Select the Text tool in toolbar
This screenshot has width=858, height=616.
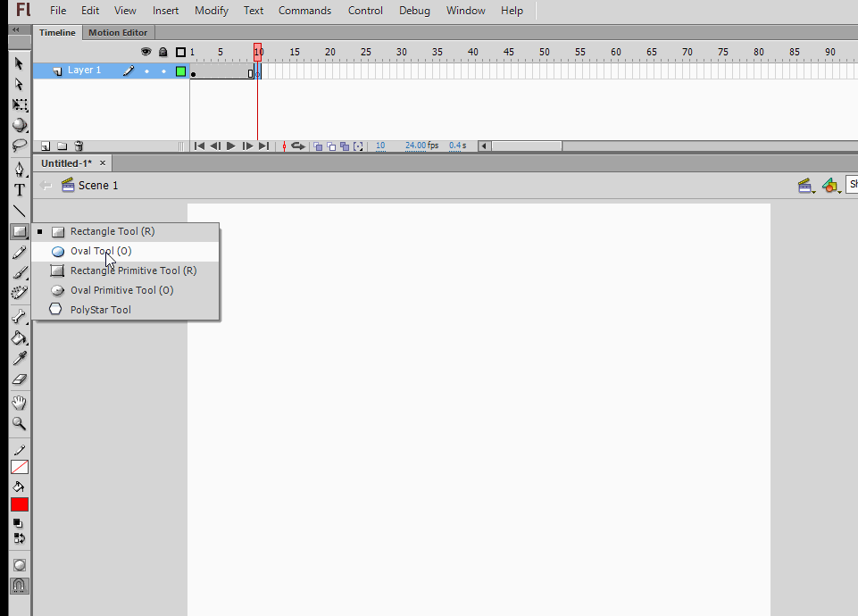click(19, 190)
